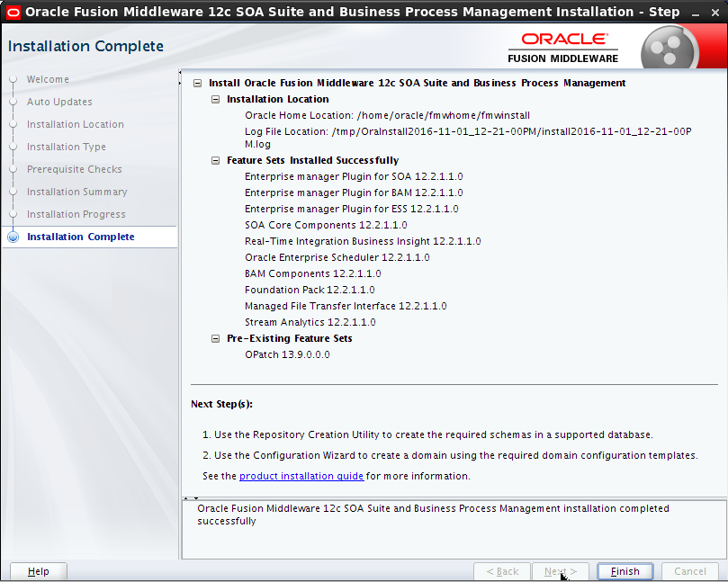Select Managed File Transfer Interface row
Screen dimensions: 728x582
[346, 307]
